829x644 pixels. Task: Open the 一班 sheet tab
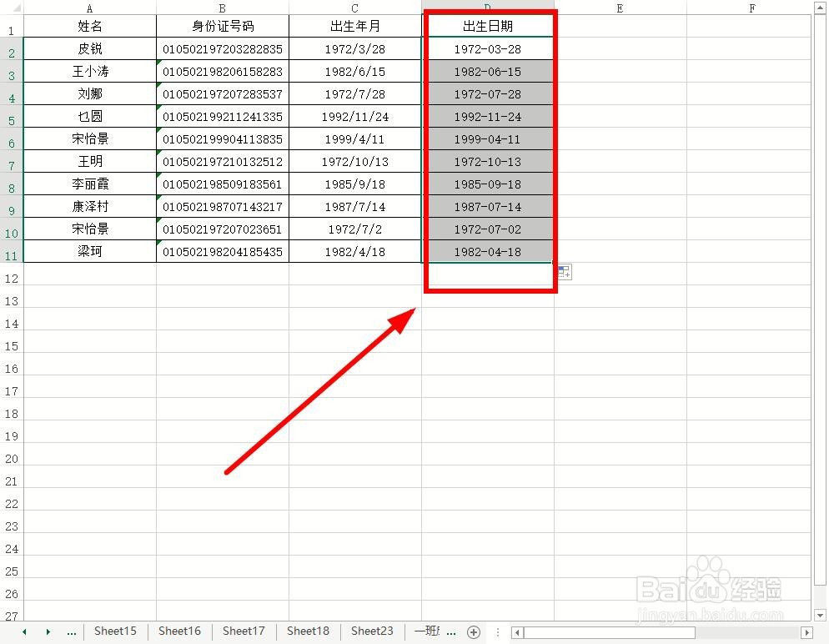(426, 631)
